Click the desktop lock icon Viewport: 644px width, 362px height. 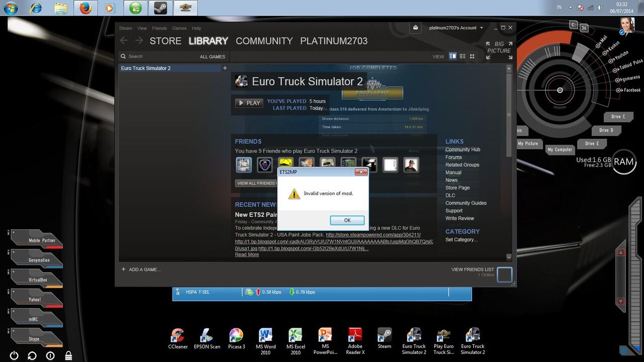tap(68, 355)
